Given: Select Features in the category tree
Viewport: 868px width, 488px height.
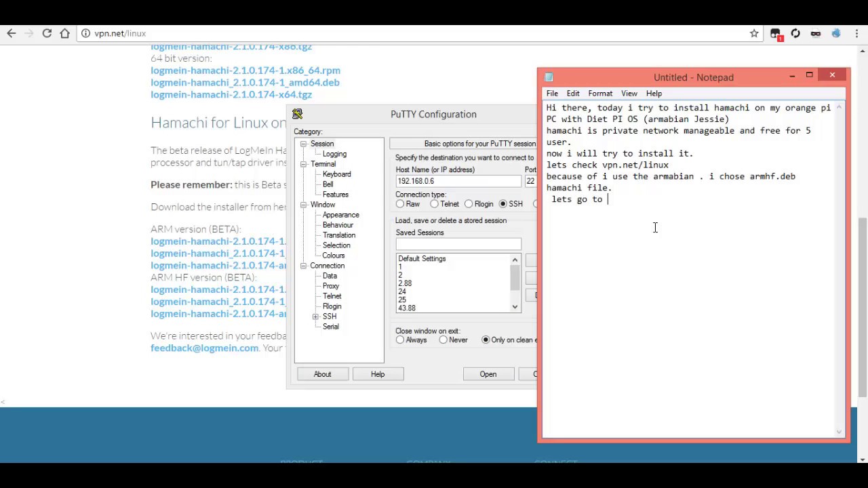Looking at the screenshot, I should tap(335, 195).
